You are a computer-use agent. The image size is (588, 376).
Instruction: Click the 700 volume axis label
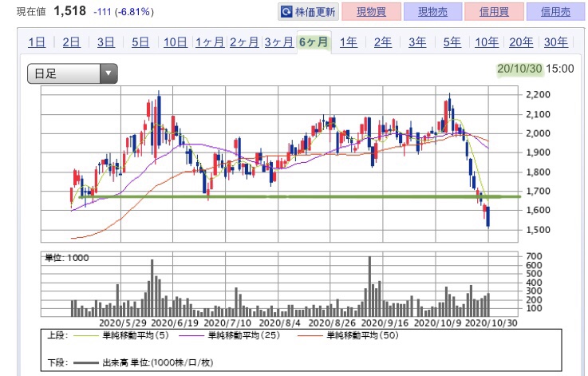click(534, 256)
